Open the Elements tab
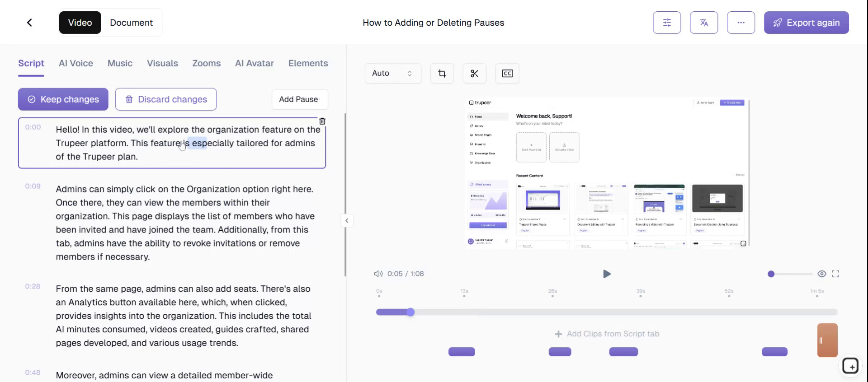Viewport: 868px width, 382px height. tap(308, 63)
